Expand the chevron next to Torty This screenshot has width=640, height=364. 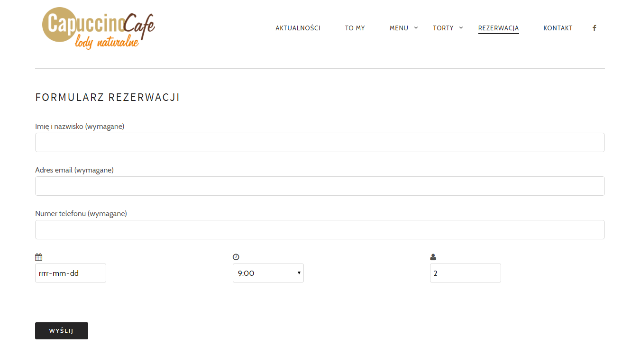(x=461, y=28)
